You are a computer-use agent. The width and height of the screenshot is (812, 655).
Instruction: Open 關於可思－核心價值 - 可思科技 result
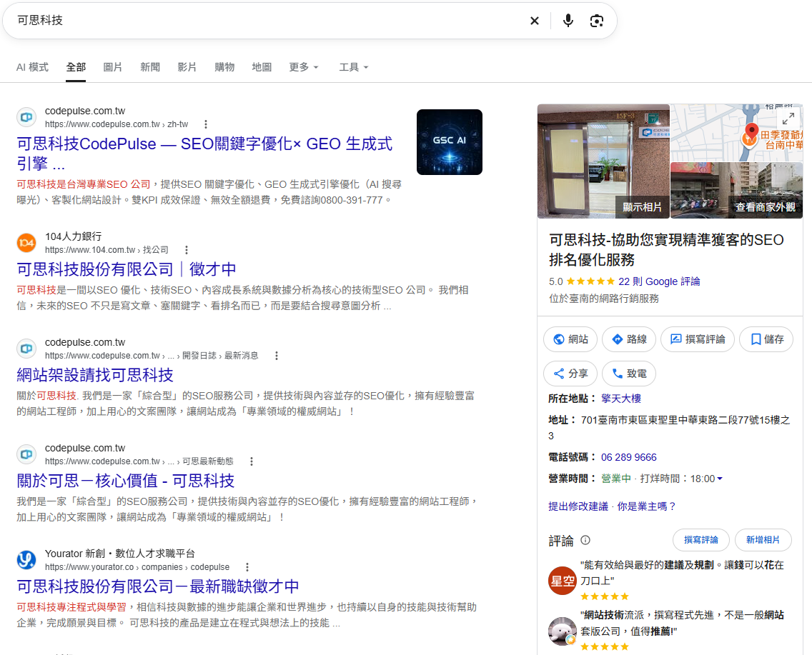click(x=125, y=481)
